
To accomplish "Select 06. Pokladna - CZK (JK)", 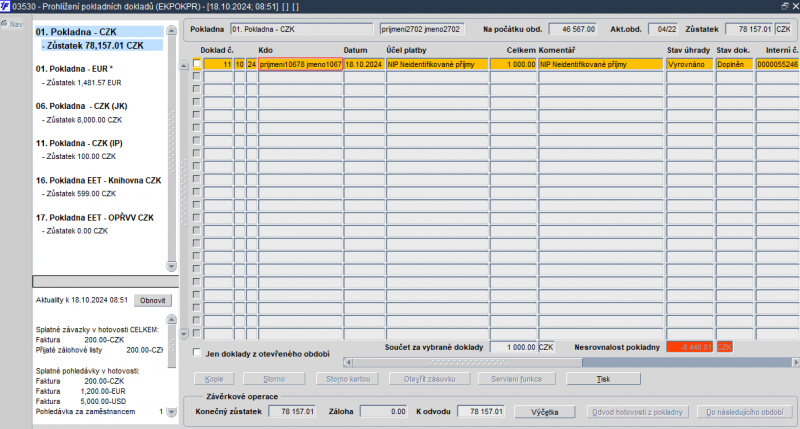I will click(82, 106).
